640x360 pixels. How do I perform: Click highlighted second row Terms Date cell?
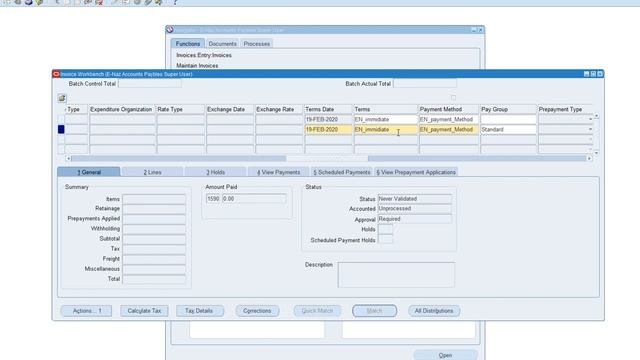tap(329, 129)
